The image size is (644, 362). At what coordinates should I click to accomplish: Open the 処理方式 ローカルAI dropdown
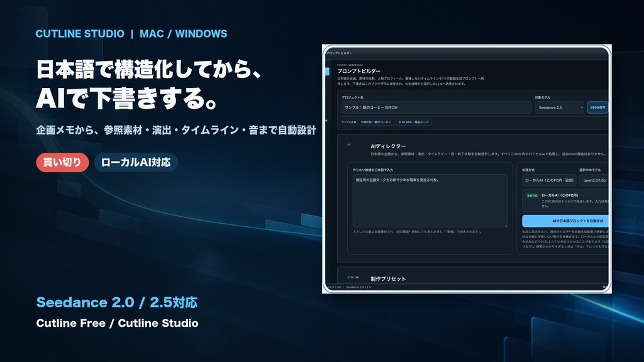(x=549, y=180)
